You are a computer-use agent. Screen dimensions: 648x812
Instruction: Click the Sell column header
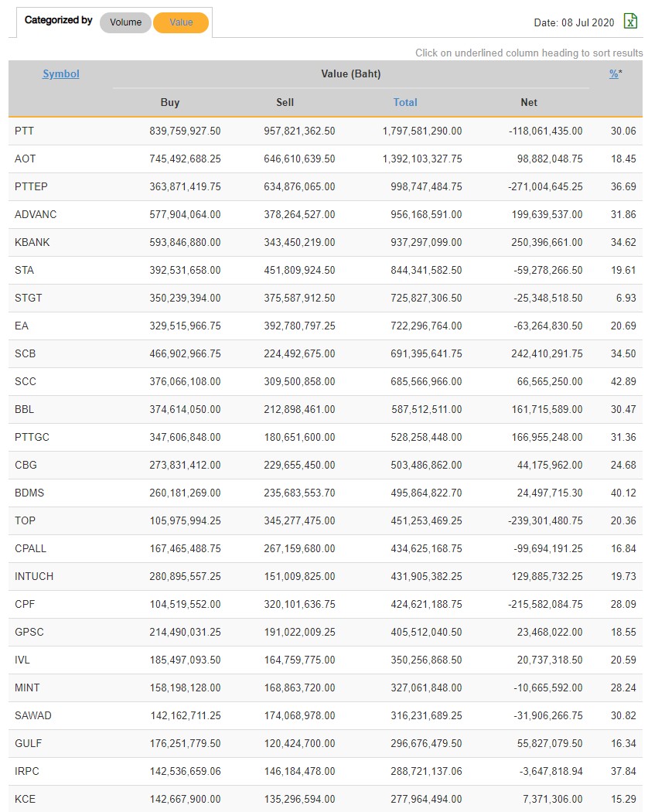[x=285, y=102]
